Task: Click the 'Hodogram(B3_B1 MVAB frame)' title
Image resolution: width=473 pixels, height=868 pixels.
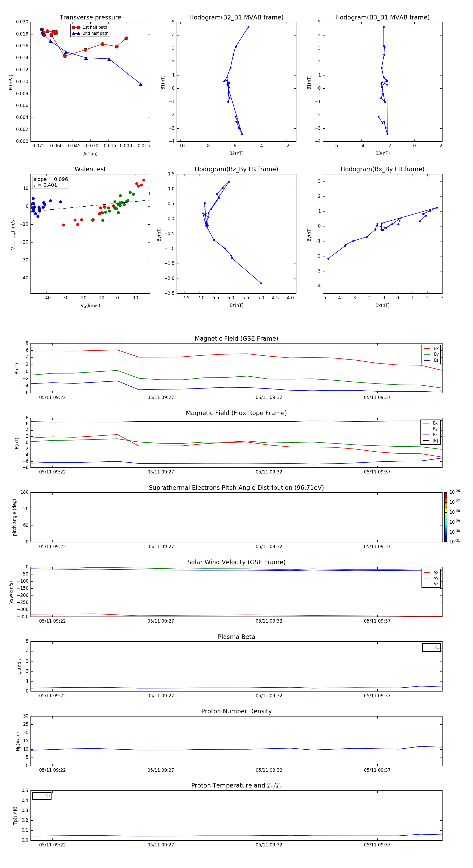Action: point(382,18)
